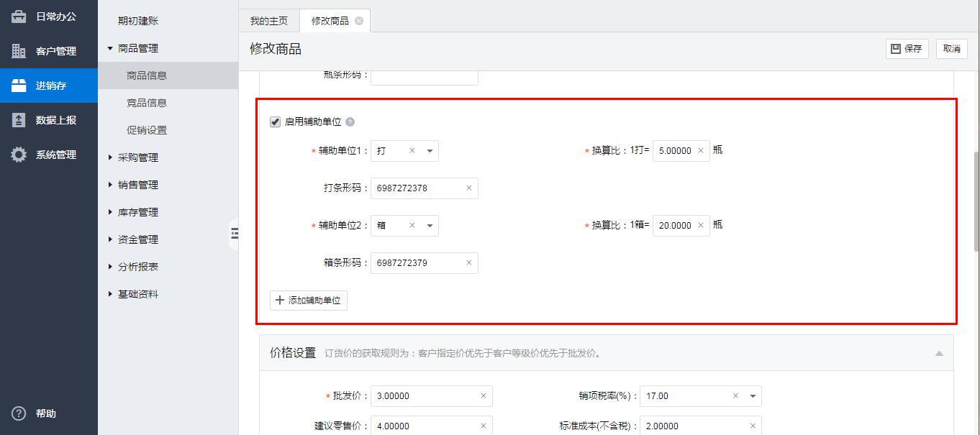Screen dimensions: 980x435
Task: Switch to 我的主页 tab
Action: [x=268, y=21]
